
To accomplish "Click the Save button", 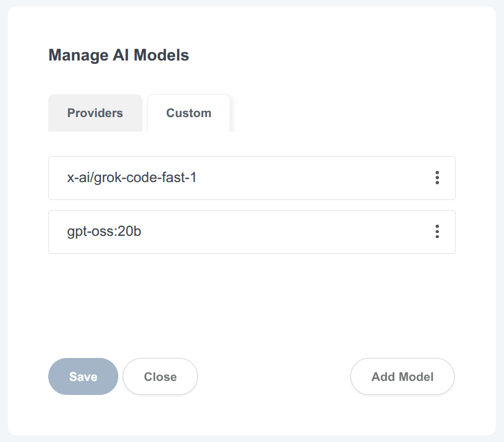I will tap(83, 376).
